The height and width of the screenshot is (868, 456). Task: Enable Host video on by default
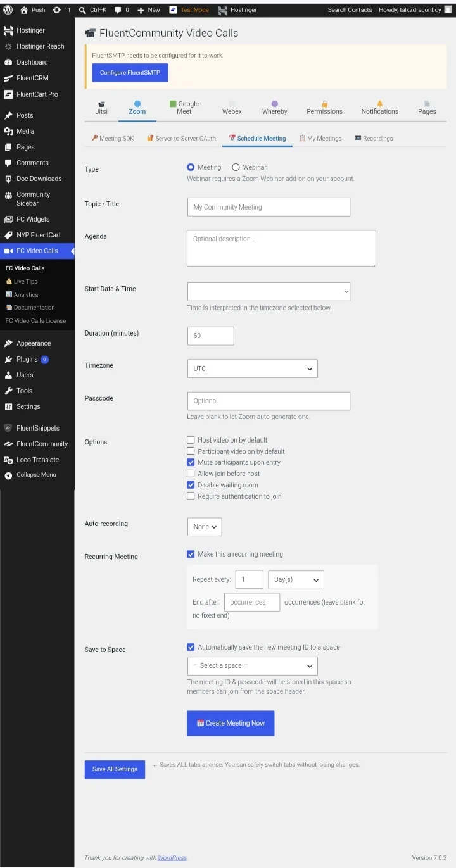191,440
